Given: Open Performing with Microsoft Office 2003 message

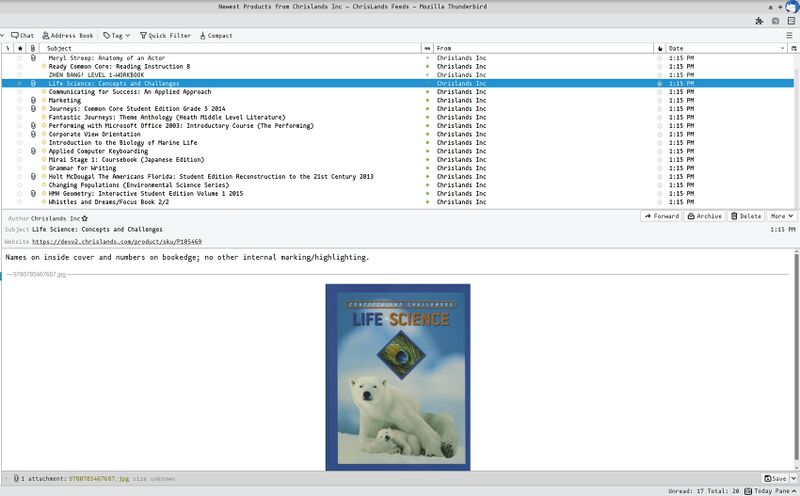Looking at the screenshot, I should click(181, 126).
